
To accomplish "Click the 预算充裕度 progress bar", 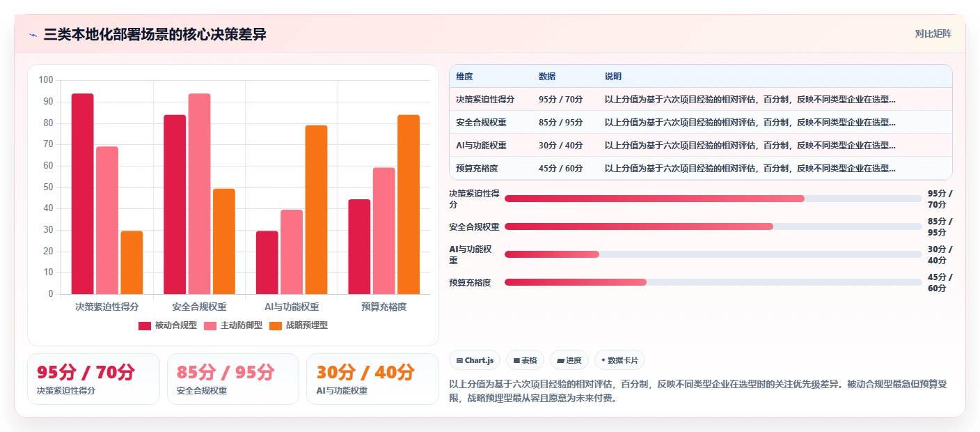I will tap(713, 282).
